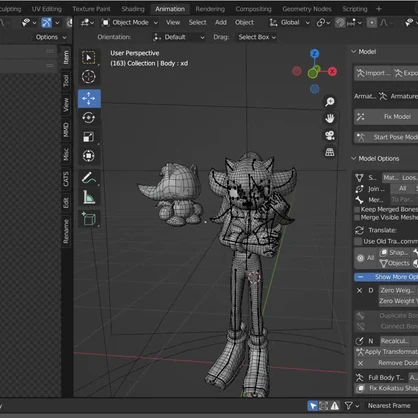
Task: Click the Fix Model button
Action: [x=386, y=117]
